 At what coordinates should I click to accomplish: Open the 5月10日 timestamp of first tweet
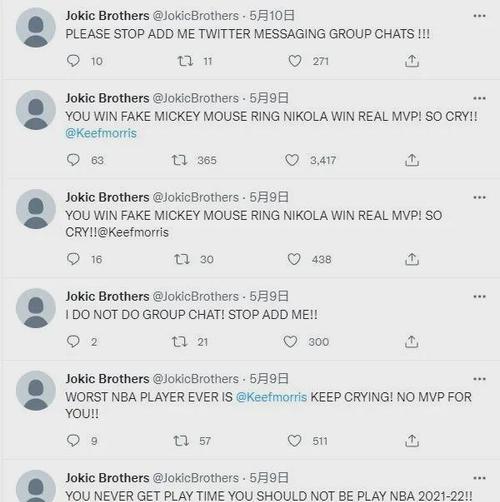pos(272,16)
